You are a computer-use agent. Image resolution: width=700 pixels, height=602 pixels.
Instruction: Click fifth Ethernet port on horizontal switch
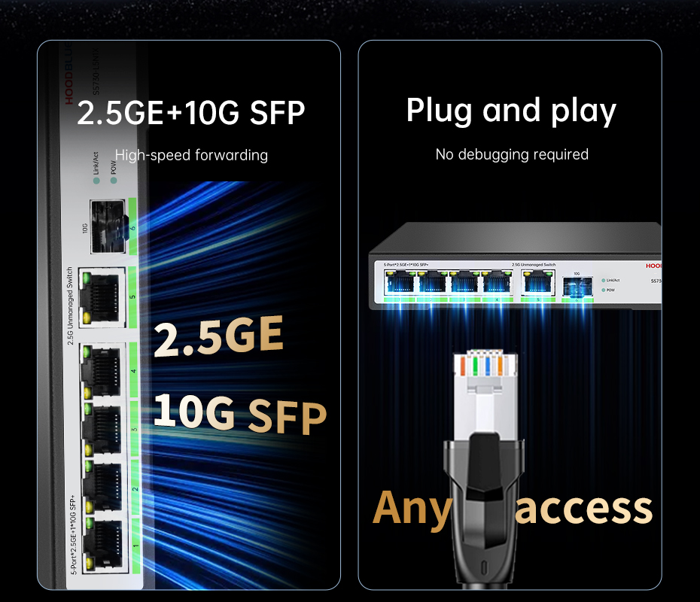click(538, 282)
